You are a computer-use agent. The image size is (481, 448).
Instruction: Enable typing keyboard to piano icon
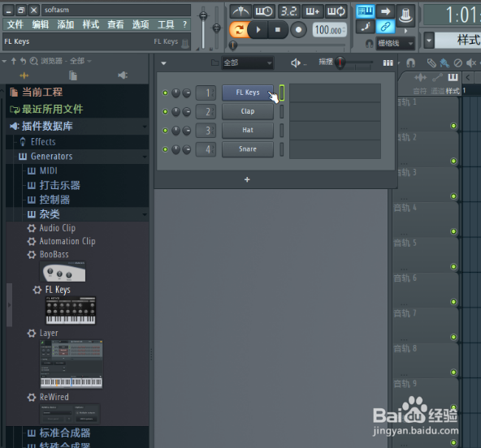[x=366, y=11]
